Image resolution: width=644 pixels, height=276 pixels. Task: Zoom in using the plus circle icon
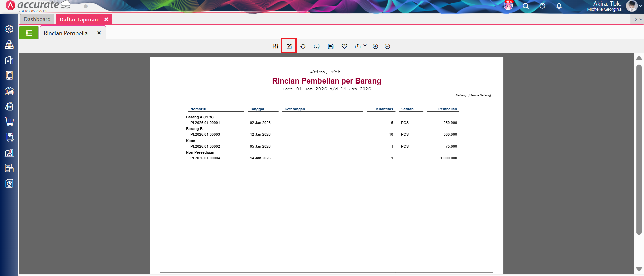tap(375, 46)
